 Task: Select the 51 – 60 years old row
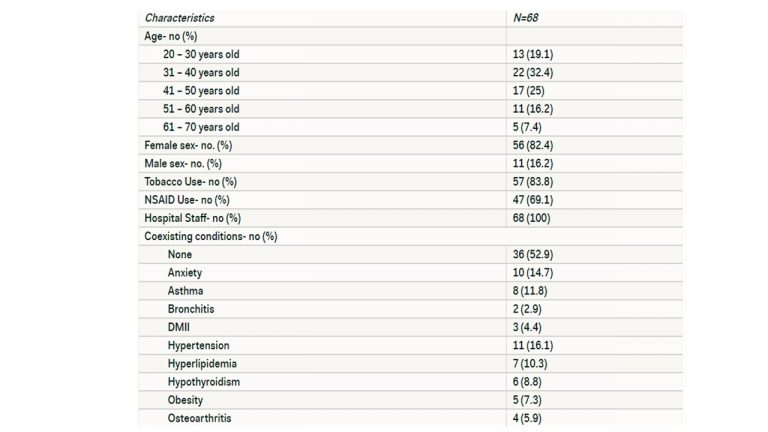click(x=410, y=109)
